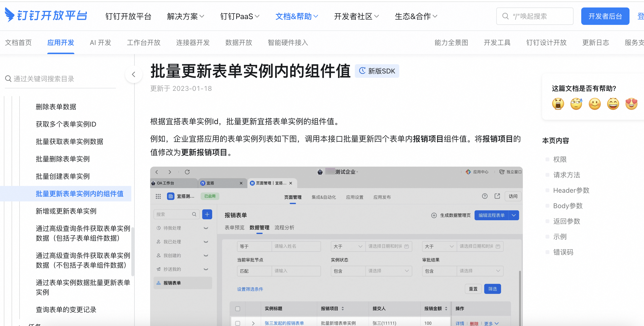644x326 pixels.
Task: Click the angry face feedback emoji
Action: pos(558,104)
